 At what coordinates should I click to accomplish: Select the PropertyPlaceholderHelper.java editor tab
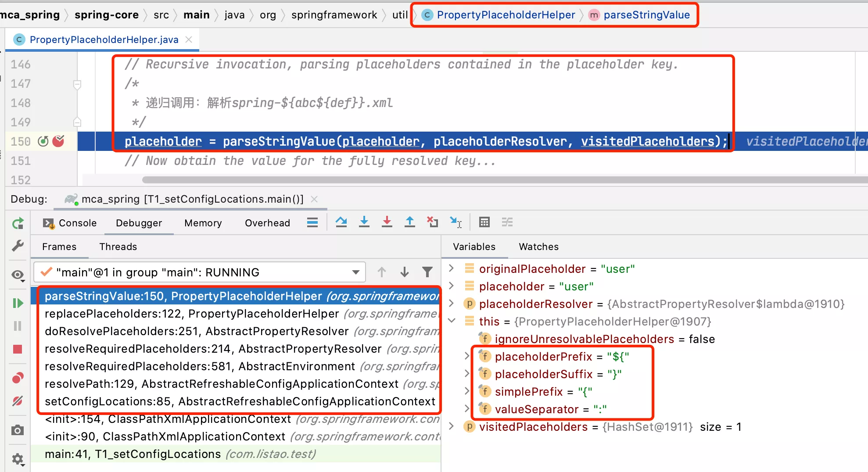pos(103,39)
